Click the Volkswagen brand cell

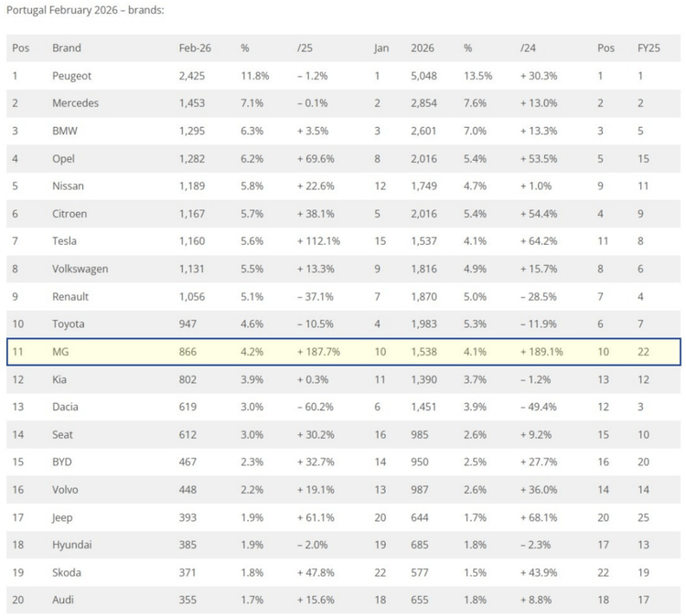[x=80, y=269]
